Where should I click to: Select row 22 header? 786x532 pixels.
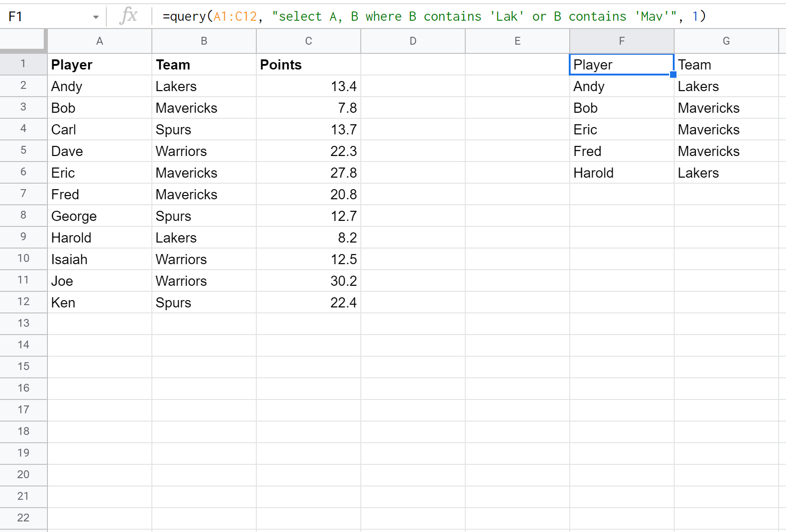[x=23, y=518]
